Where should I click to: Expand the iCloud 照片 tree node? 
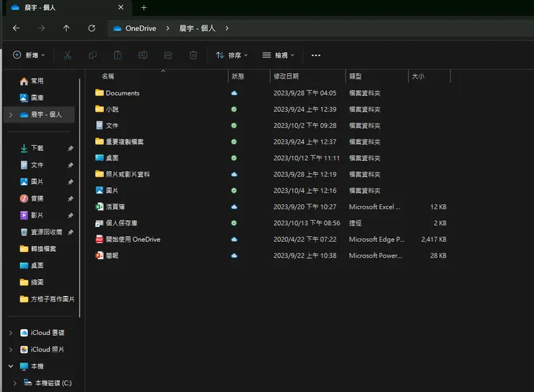pyautogui.click(x=11, y=349)
